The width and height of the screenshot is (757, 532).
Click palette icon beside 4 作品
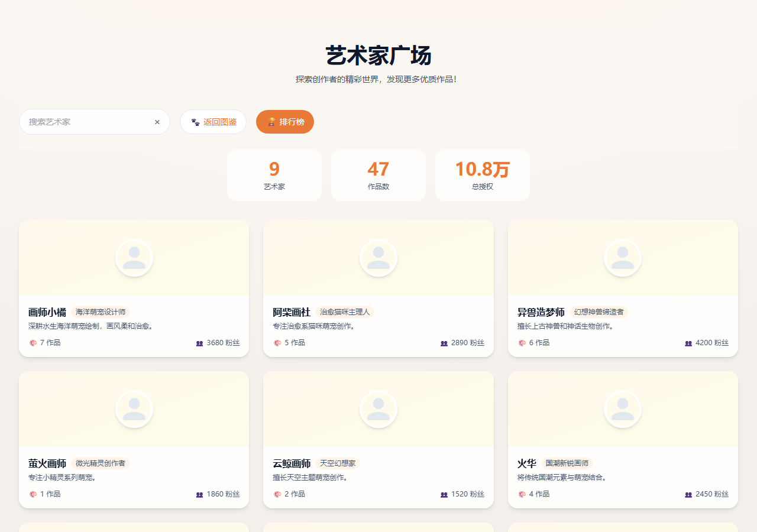522,494
